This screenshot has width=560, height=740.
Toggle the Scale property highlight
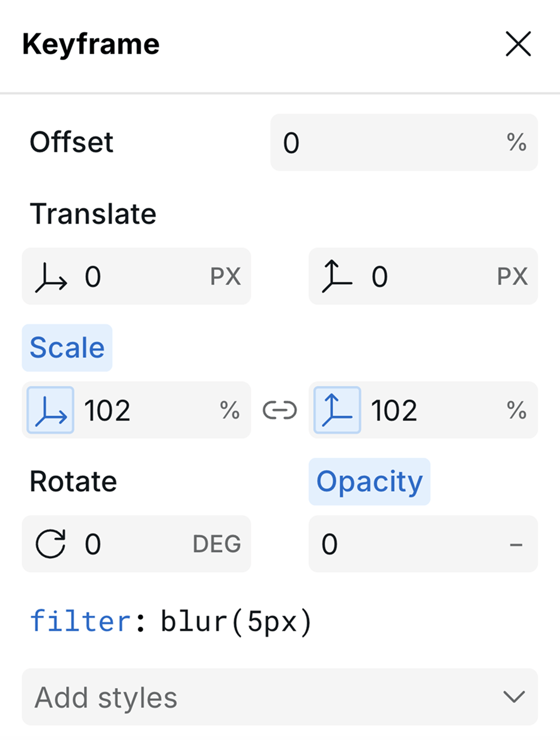[67, 347]
